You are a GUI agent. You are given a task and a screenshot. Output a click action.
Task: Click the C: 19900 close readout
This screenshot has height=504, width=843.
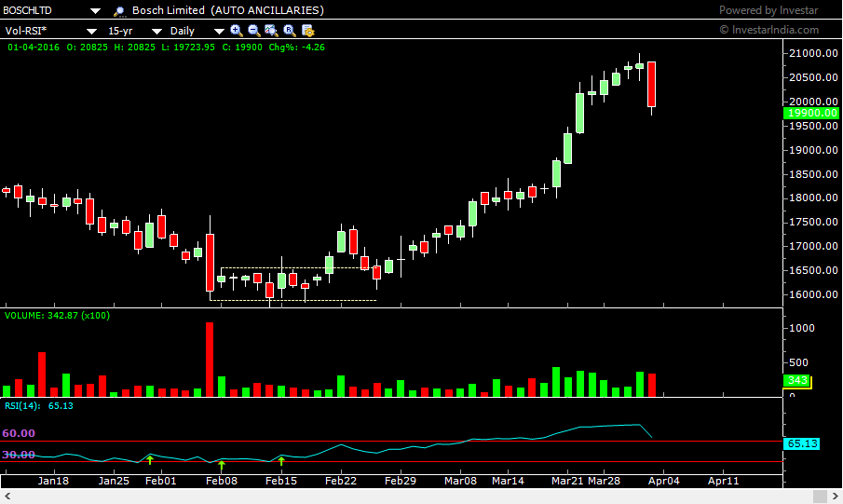242,48
